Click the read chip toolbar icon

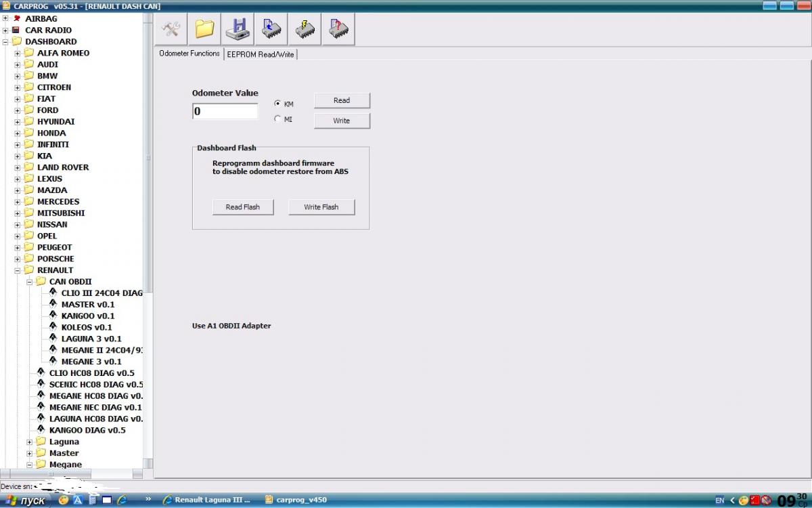coord(271,29)
